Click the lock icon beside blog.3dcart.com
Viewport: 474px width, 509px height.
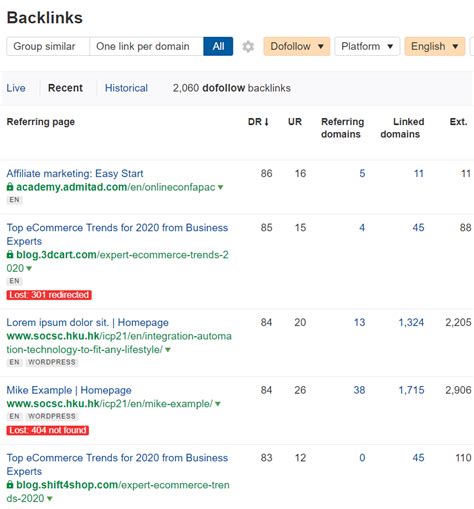pyautogui.click(x=10, y=255)
